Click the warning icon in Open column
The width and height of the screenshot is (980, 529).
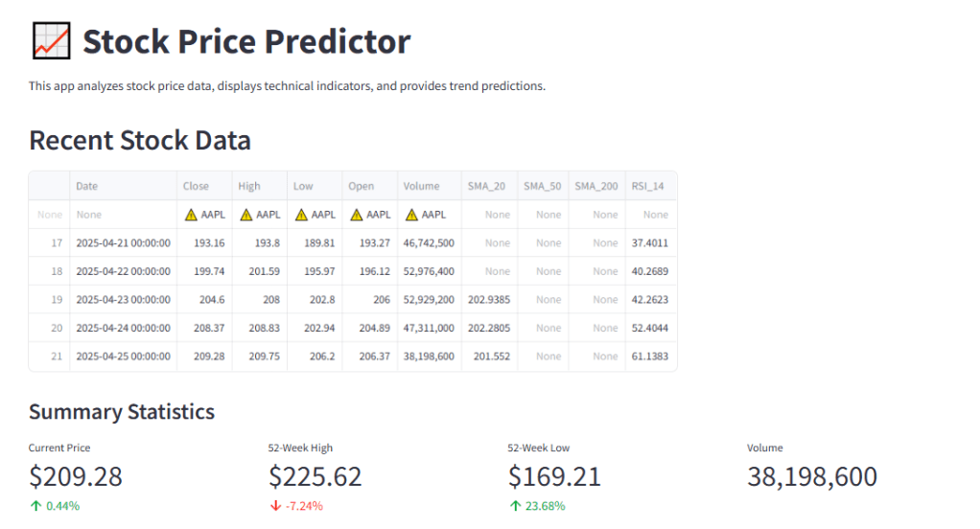coord(358,215)
